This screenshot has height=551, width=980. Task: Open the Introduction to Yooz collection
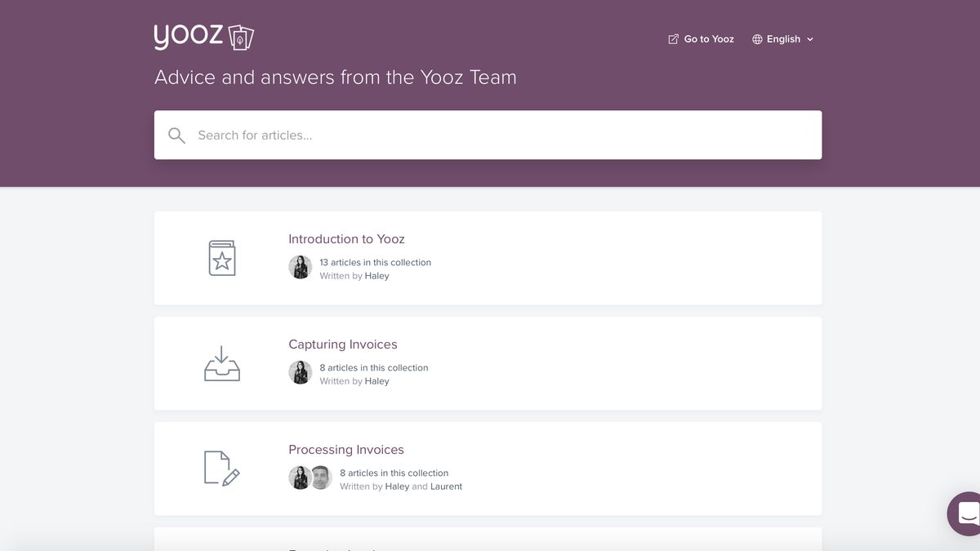pyautogui.click(x=346, y=238)
